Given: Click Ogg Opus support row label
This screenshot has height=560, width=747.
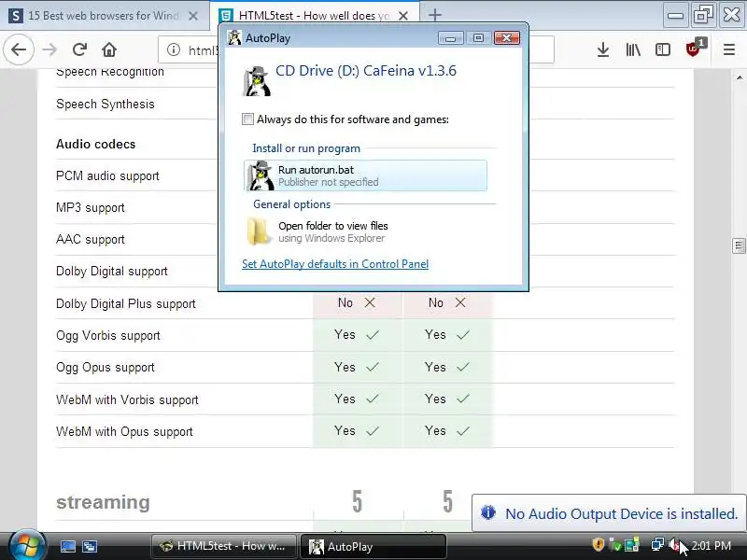Looking at the screenshot, I should pyautogui.click(x=106, y=367).
